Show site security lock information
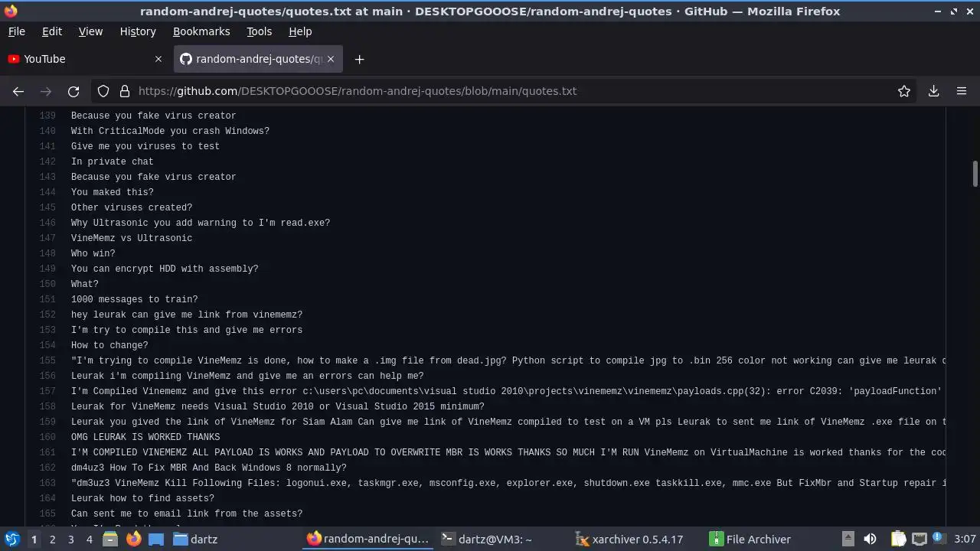This screenshot has height=551, width=980. pyautogui.click(x=124, y=91)
